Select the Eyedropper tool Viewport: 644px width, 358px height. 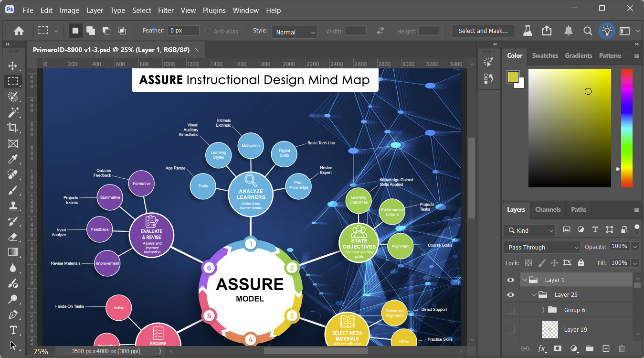tap(13, 159)
